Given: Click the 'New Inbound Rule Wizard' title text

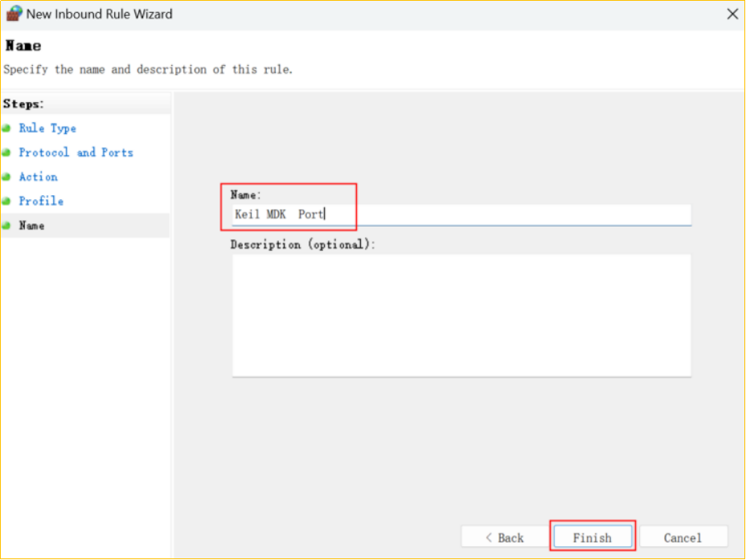Looking at the screenshot, I should [x=99, y=14].
